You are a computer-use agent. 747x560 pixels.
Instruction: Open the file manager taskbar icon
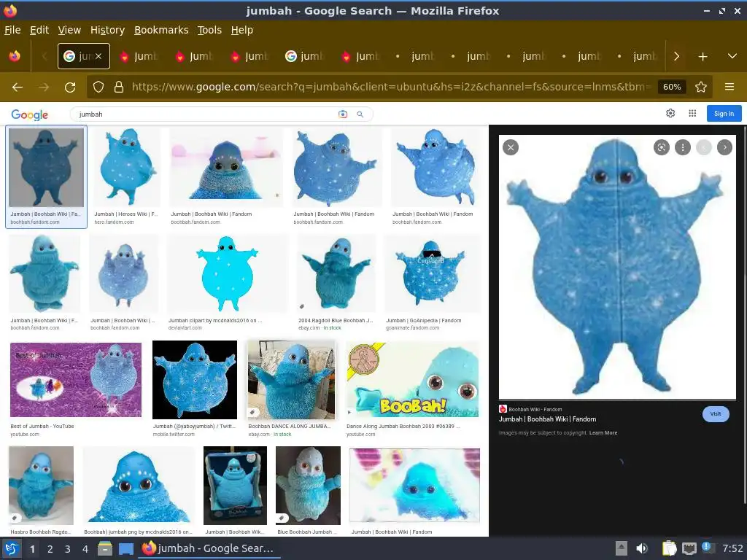pos(105,548)
